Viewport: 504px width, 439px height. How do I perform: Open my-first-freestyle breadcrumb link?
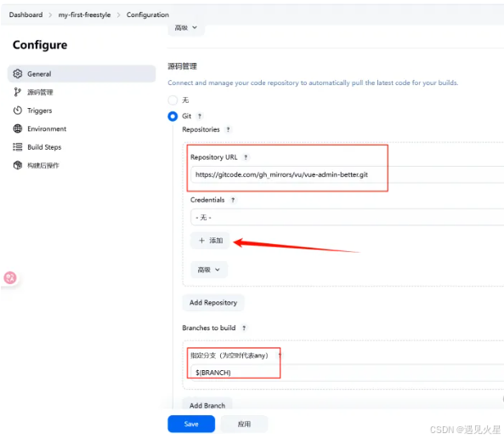click(84, 14)
